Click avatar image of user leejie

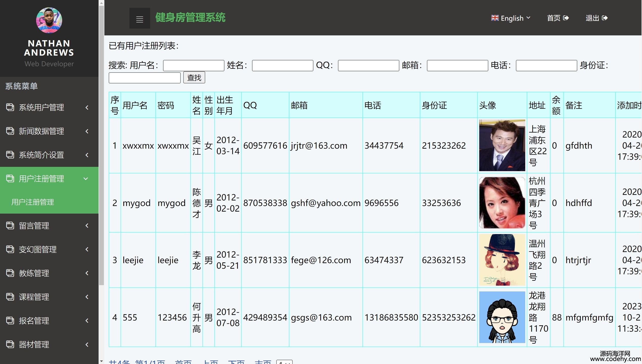502,260
